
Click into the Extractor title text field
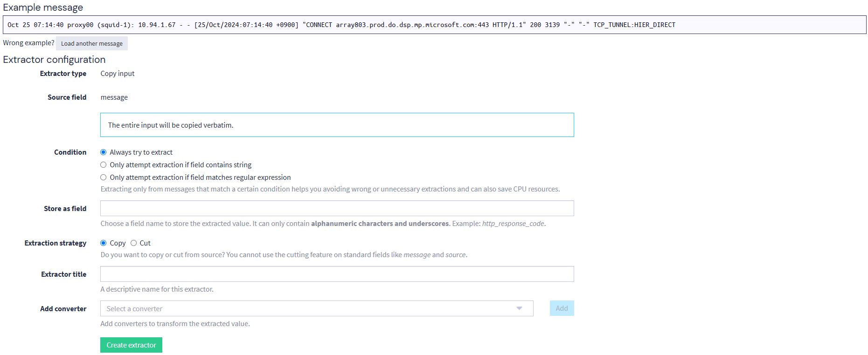tap(337, 274)
